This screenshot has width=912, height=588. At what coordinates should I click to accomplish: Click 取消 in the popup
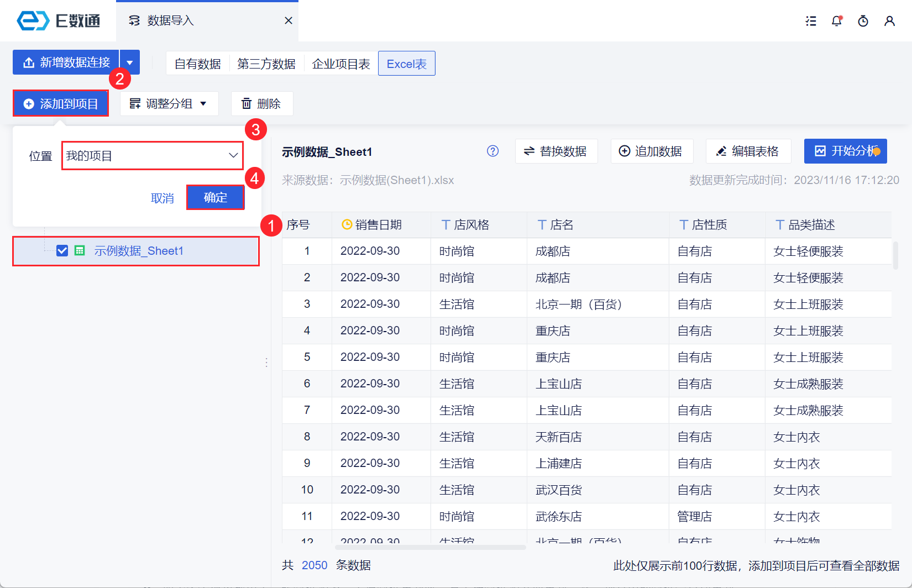(162, 198)
